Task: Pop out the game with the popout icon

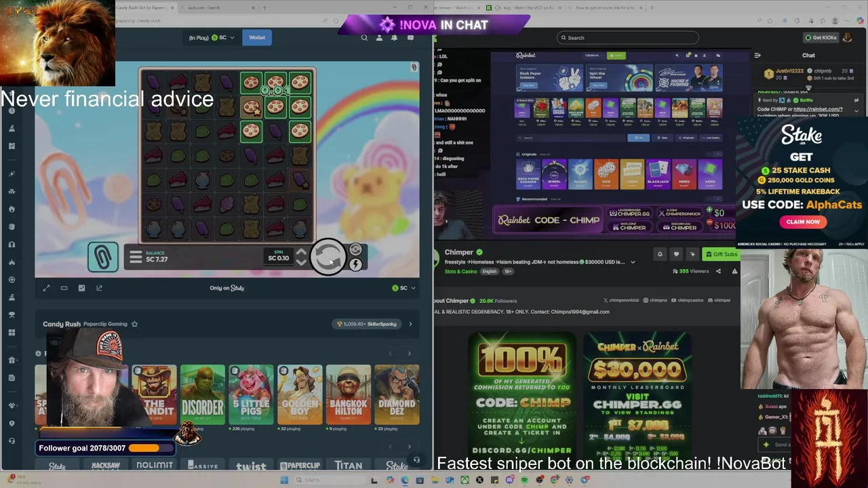Action: click(x=99, y=288)
